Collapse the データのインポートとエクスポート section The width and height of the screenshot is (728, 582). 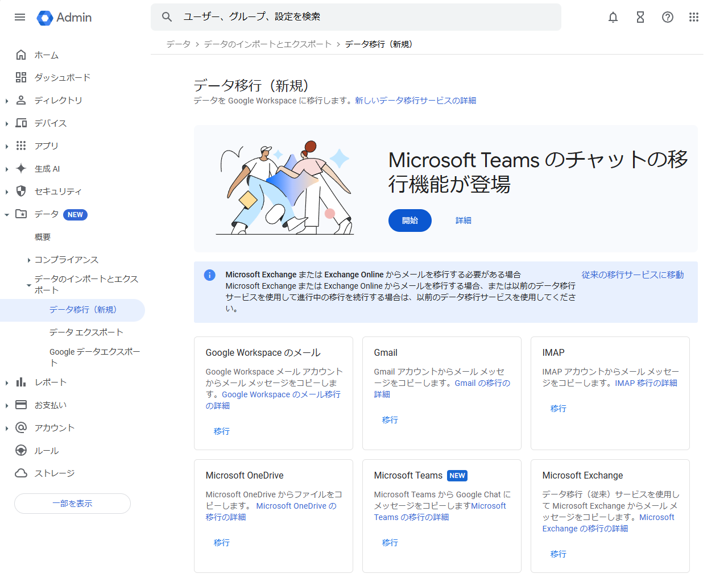click(x=28, y=285)
